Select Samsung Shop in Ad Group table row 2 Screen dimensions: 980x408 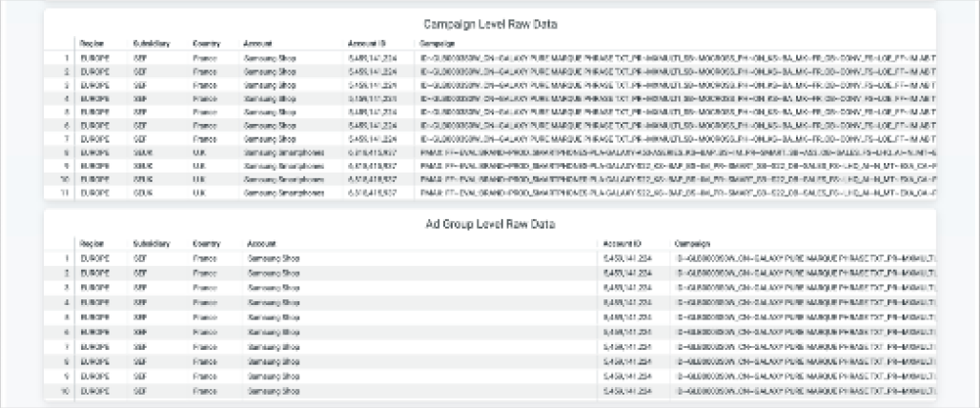pyautogui.click(x=274, y=272)
